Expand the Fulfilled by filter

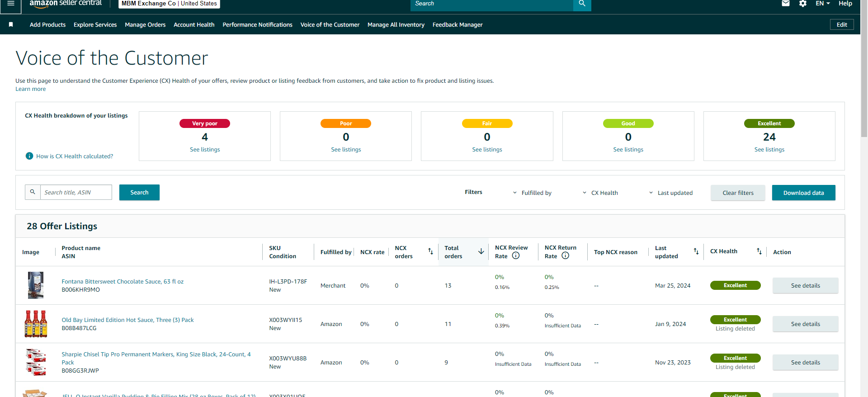click(532, 193)
